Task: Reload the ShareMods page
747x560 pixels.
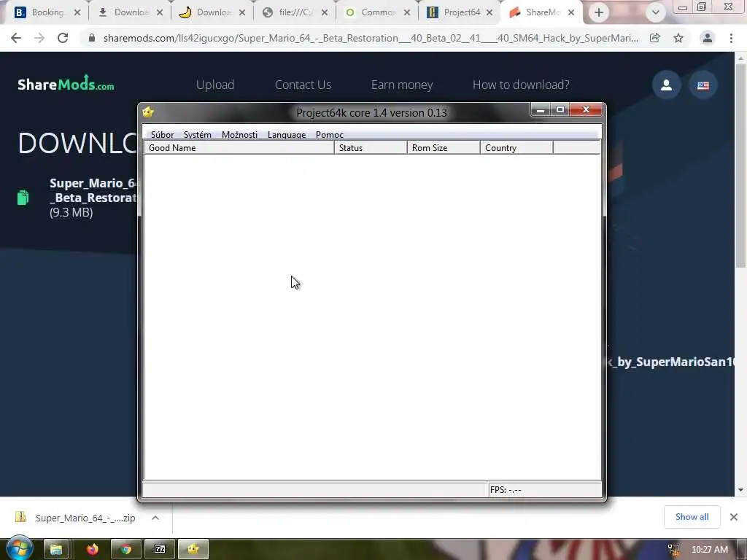Action: tap(63, 38)
